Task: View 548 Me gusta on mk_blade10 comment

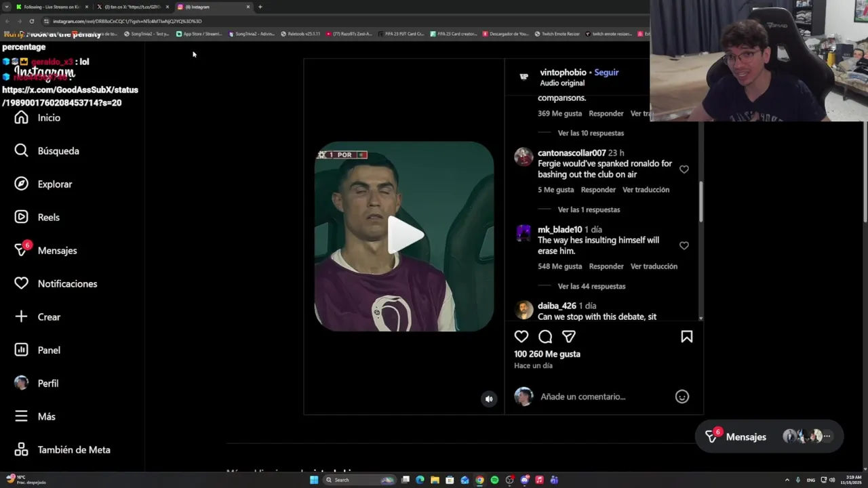Action: (559, 266)
